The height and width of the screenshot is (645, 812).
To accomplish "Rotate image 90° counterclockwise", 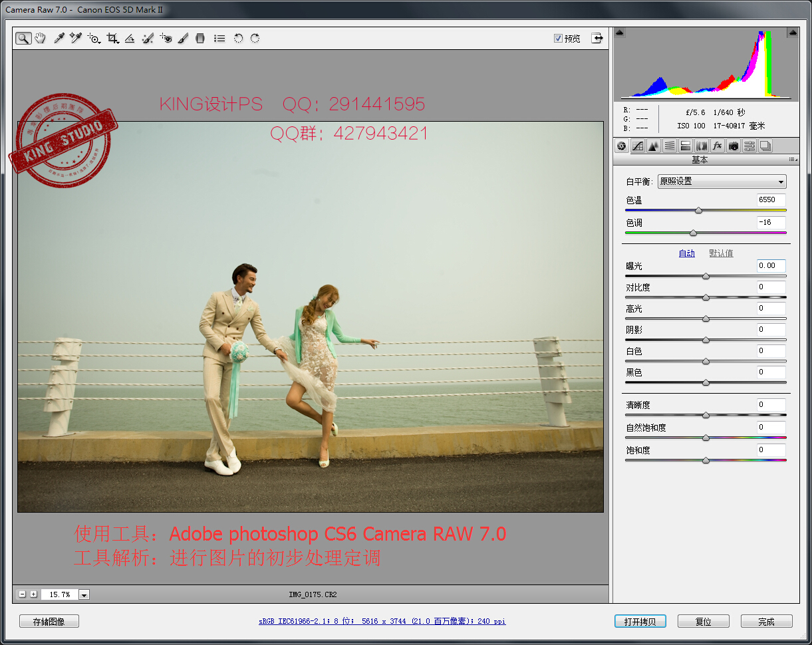I will coord(238,39).
